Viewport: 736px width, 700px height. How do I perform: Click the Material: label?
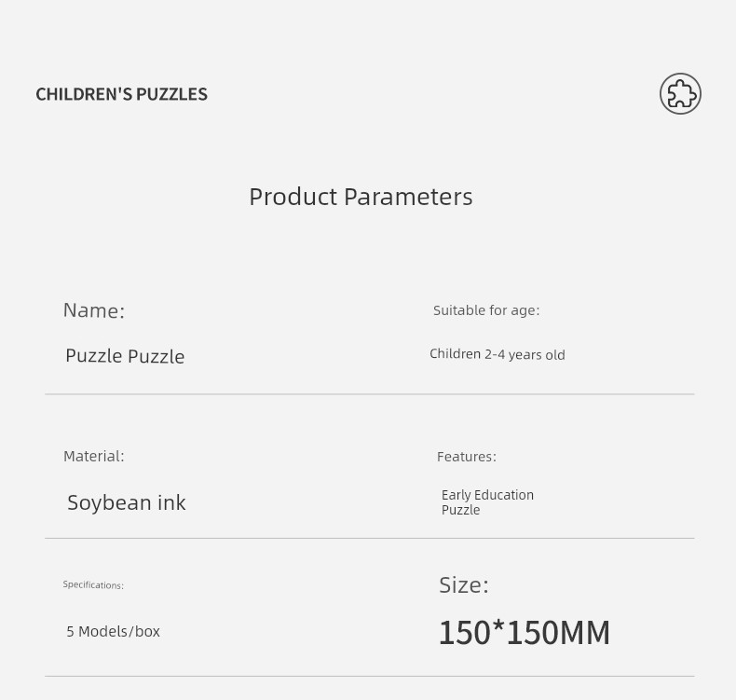(94, 457)
